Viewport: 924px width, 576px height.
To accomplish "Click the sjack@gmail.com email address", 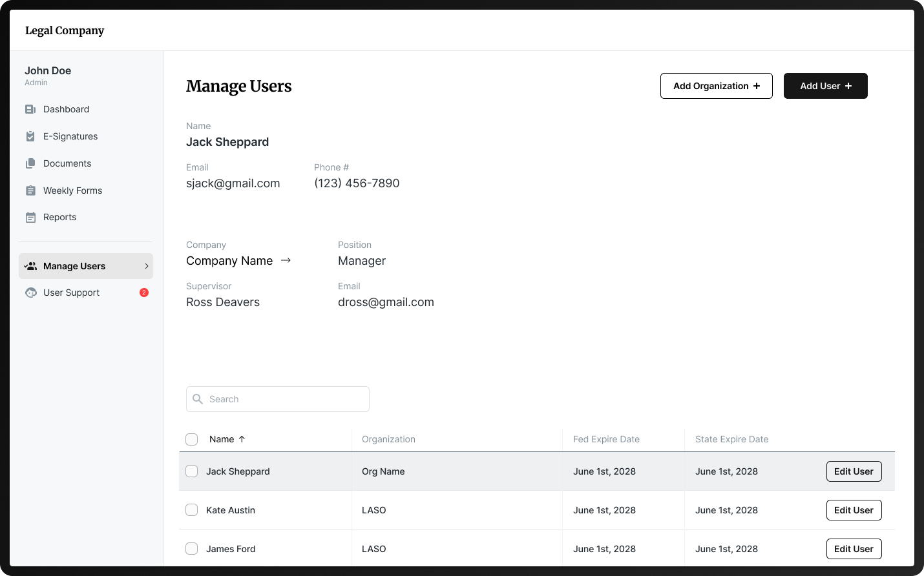I will (233, 183).
